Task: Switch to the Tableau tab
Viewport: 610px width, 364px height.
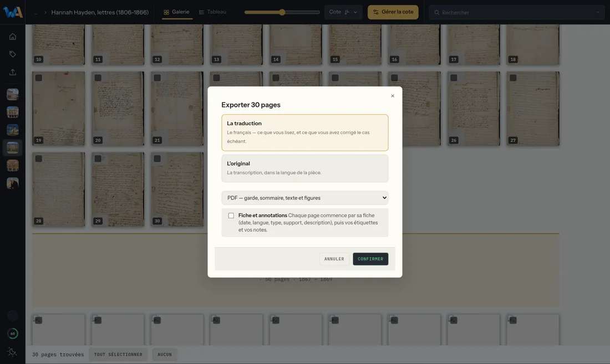Action: click(x=212, y=12)
